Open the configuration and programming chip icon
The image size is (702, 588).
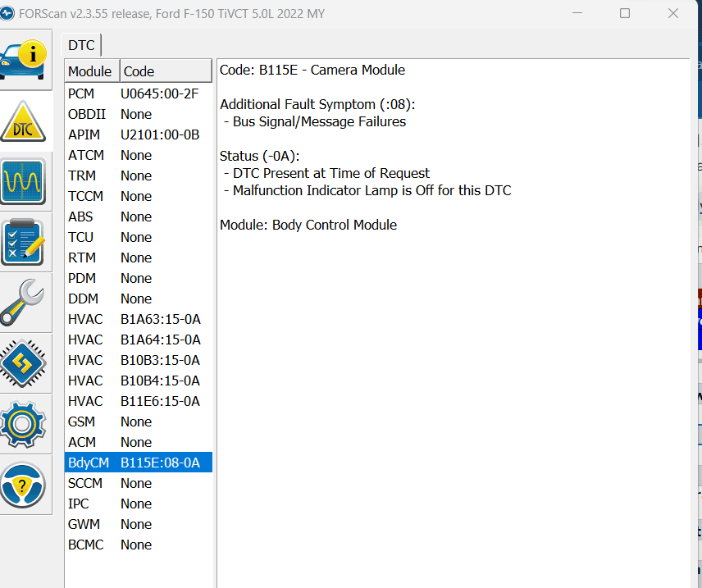[25, 363]
